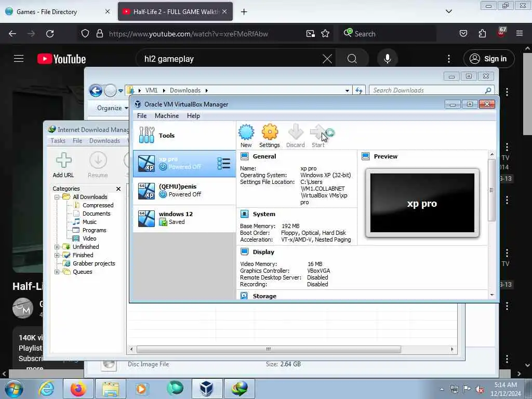Start the selected virtual machine
Screen dimensions: 532x399
318,136
